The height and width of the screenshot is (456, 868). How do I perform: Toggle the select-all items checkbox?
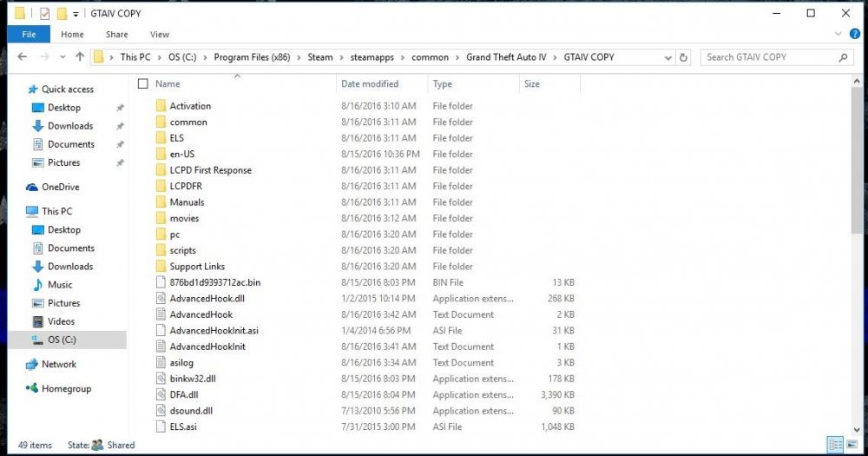pos(143,84)
